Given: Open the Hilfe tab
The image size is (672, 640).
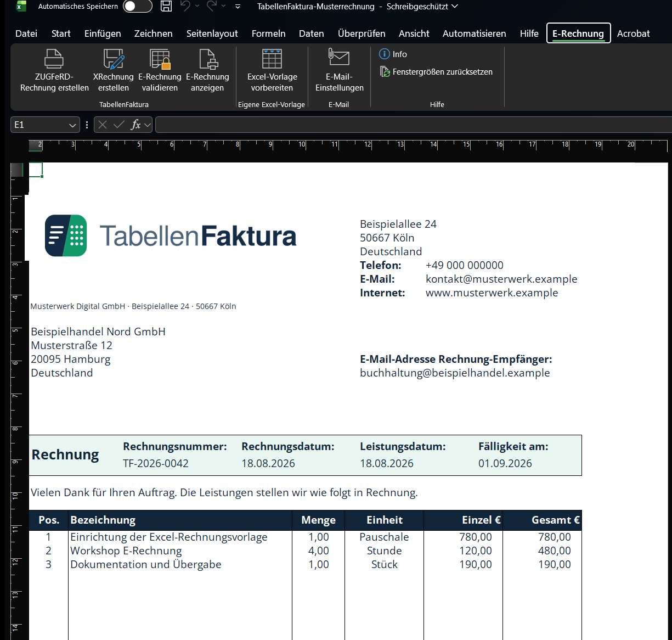Looking at the screenshot, I should [529, 33].
